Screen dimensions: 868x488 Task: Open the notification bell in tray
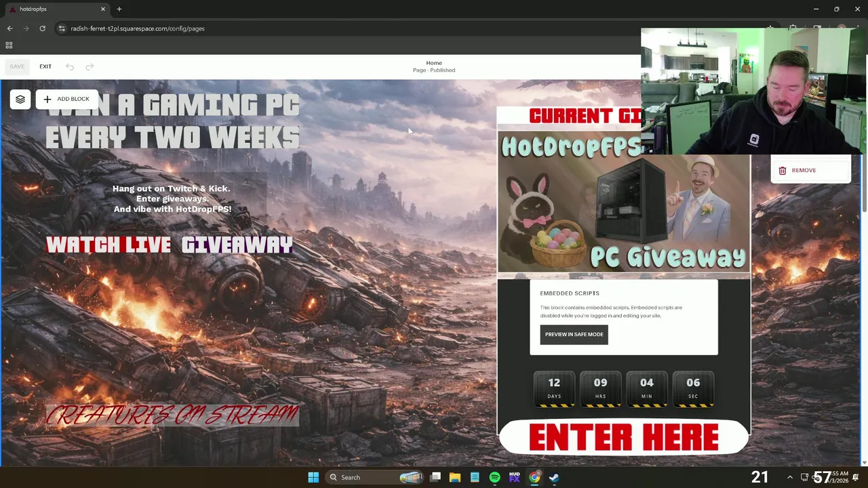pos(856,477)
